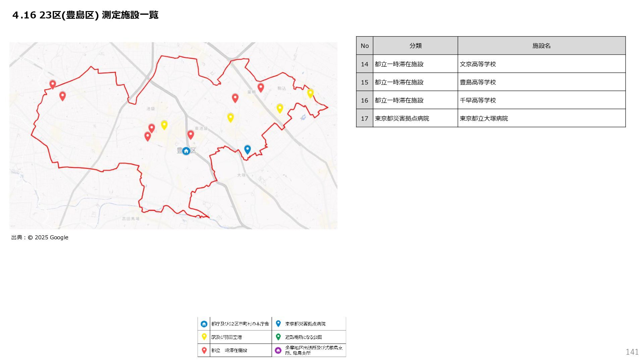Image resolution: width=644 pixels, height=362 pixels.
Task: Click the yellow pin icon in legend
Action: point(204,337)
